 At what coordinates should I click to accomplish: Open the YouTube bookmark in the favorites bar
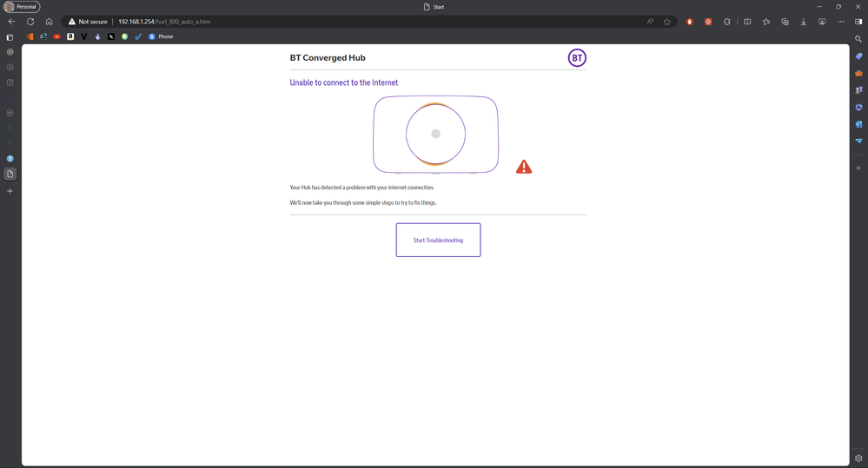(57, 36)
